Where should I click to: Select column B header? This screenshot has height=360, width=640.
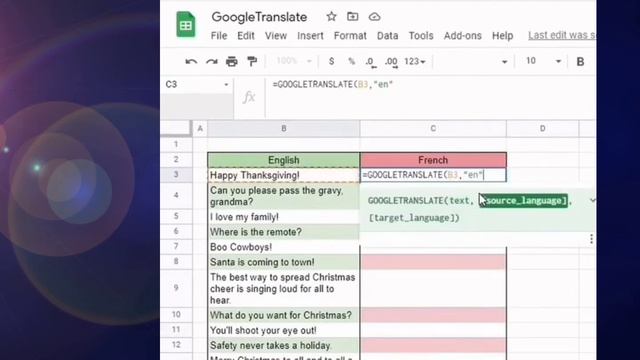[284, 129]
